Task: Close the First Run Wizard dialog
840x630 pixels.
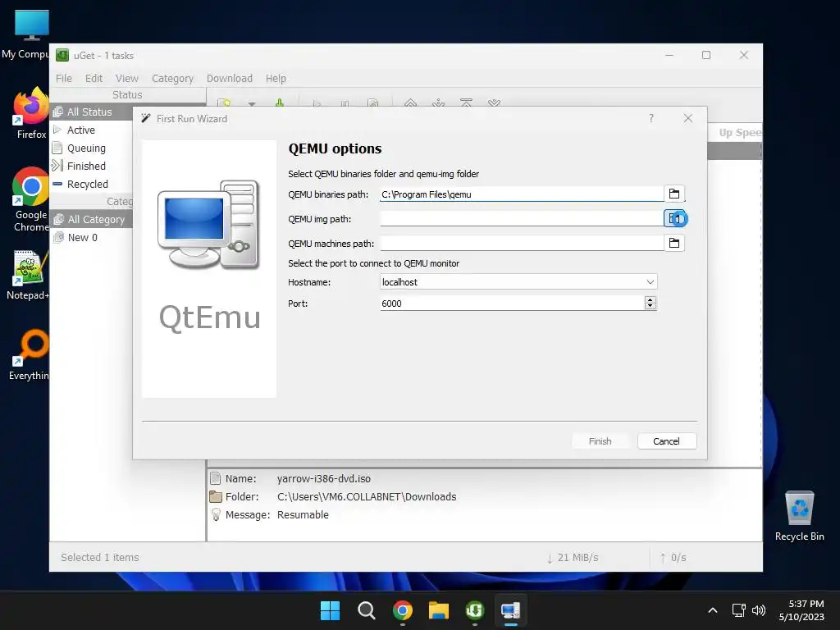Action: click(688, 118)
